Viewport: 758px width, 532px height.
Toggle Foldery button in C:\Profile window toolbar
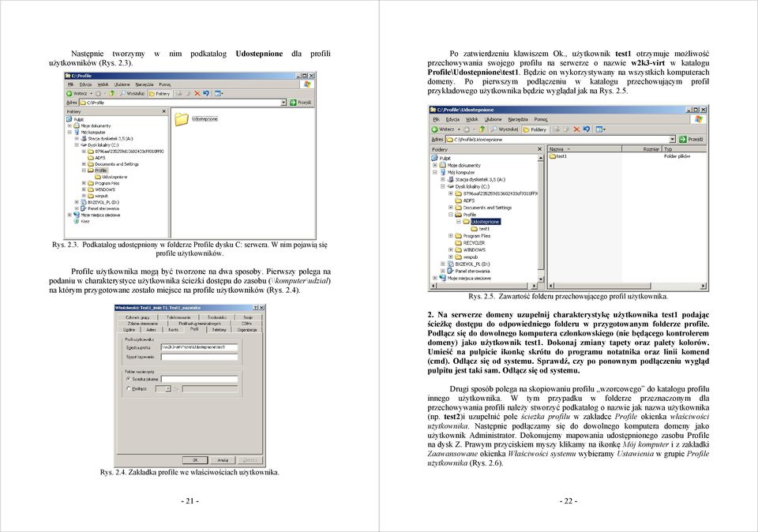click(159, 93)
